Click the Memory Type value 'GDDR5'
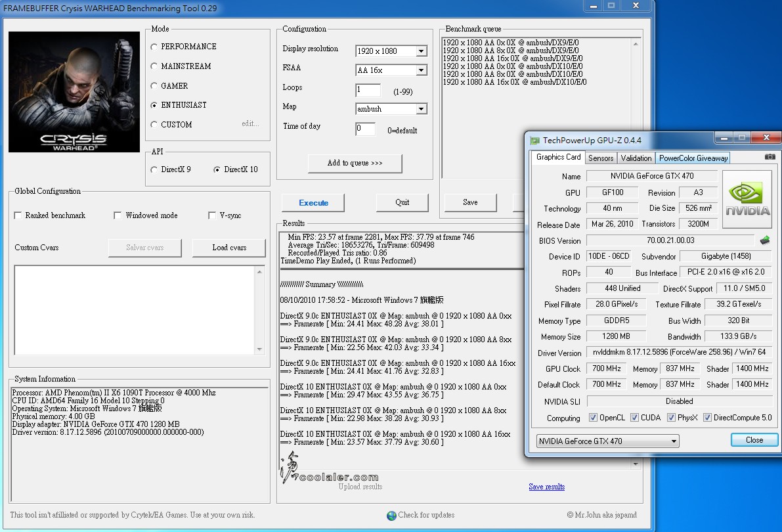 pos(616,321)
